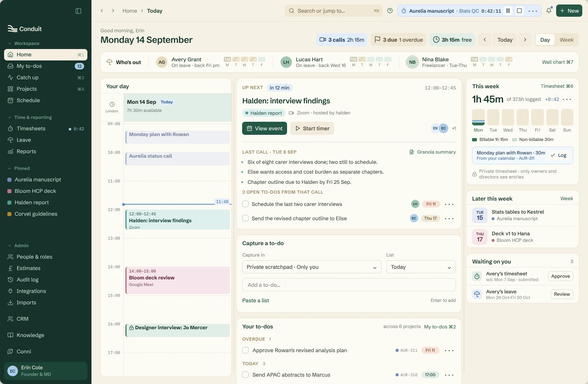Open My to-dos in sidebar
This screenshot has height=384, width=588.
point(46,66)
